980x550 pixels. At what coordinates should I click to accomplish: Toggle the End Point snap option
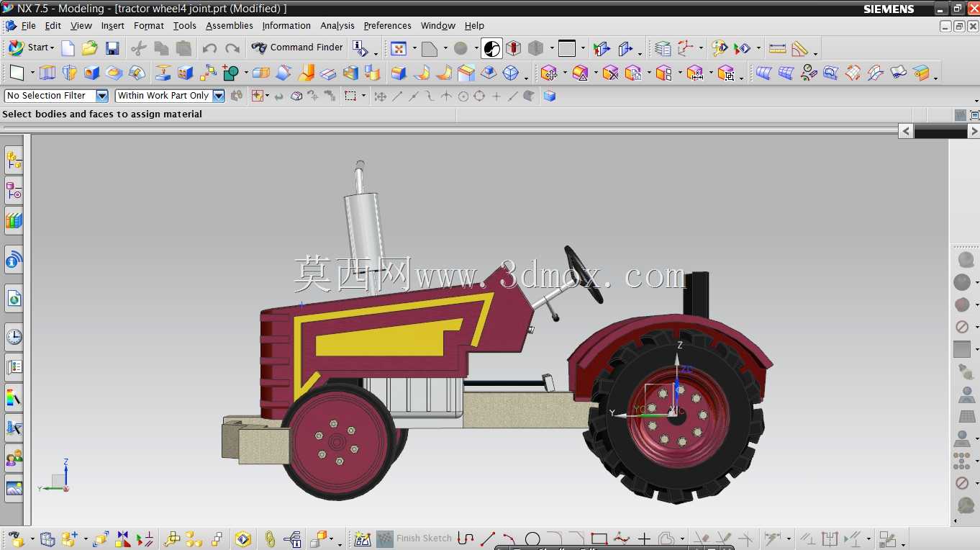tap(397, 96)
